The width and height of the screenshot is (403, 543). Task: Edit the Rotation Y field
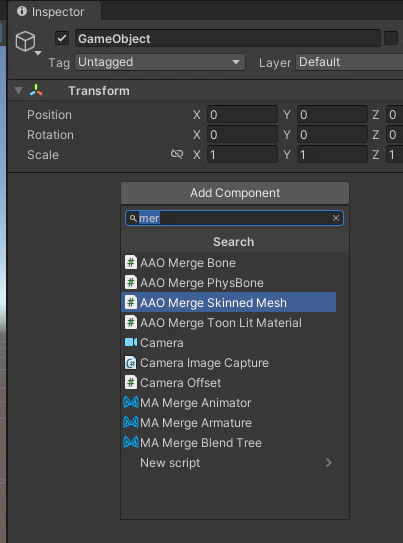tap(332, 135)
